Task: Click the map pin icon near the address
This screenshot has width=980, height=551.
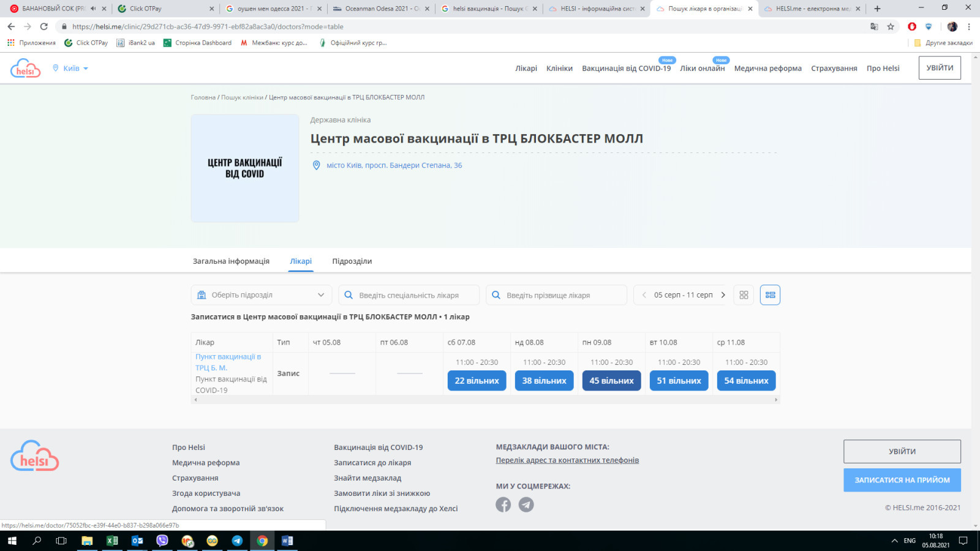Action: point(316,165)
